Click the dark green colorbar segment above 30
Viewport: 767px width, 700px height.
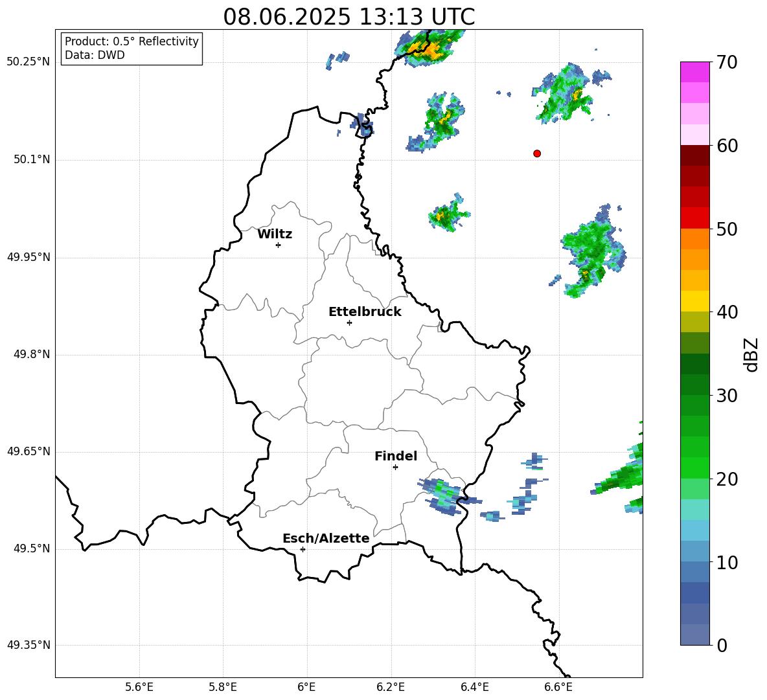(694, 385)
